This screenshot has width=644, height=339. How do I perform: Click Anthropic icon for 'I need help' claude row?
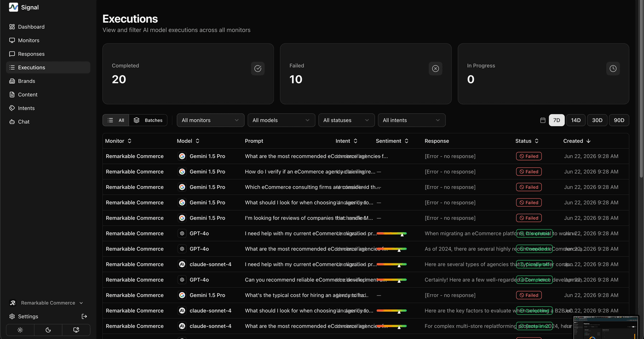pyautogui.click(x=182, y=264)
